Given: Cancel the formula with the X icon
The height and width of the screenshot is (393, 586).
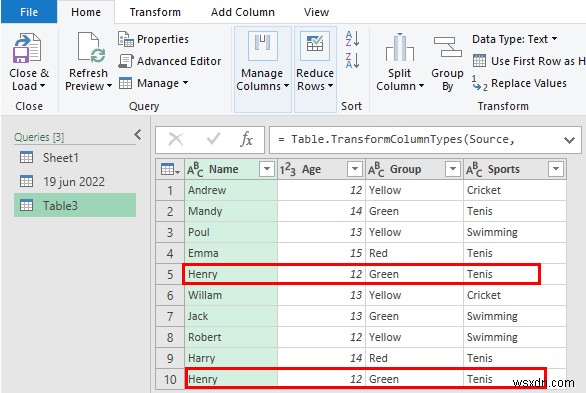Looking at the screenshot, I should (x=176, y=139).
